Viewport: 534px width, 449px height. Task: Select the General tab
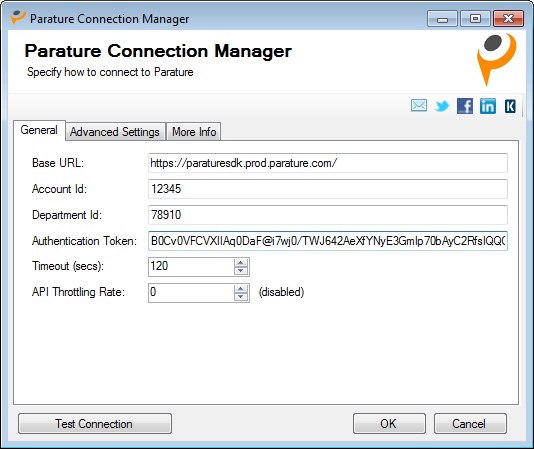(39, 130)
